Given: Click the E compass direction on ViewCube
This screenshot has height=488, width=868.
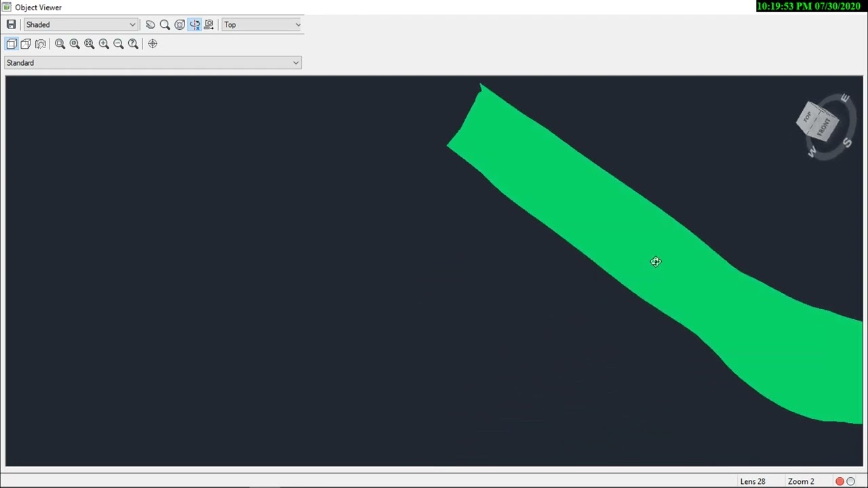Looking at the screenshot, I should (x=844, y=99).
